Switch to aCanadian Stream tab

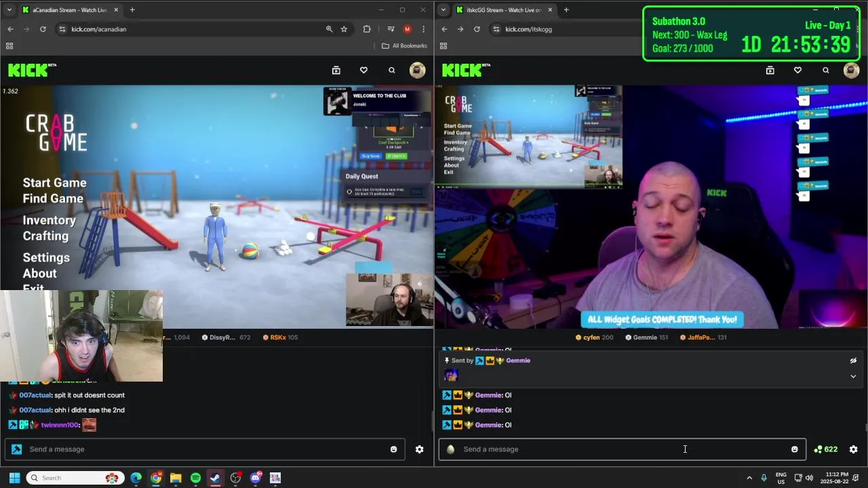pyautogui.click(x=70, y=10)
